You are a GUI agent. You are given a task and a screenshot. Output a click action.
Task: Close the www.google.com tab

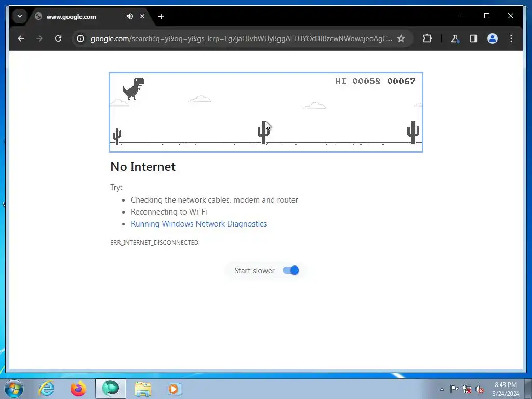point(142,16)
